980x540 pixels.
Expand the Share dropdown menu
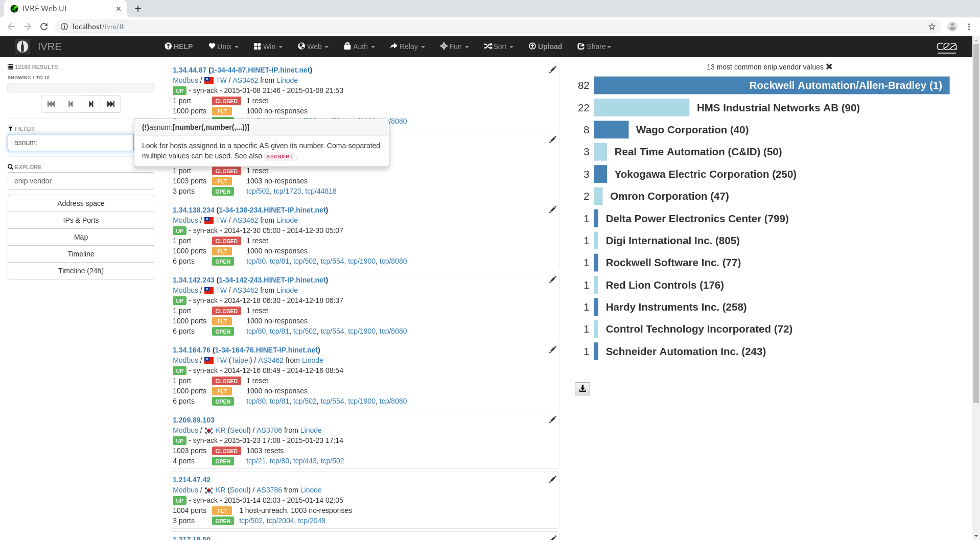tap(594, 46)
